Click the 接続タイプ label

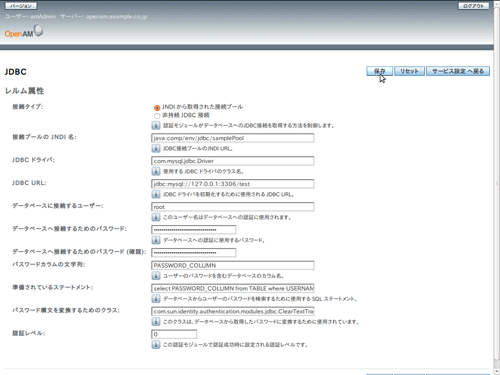28,107
